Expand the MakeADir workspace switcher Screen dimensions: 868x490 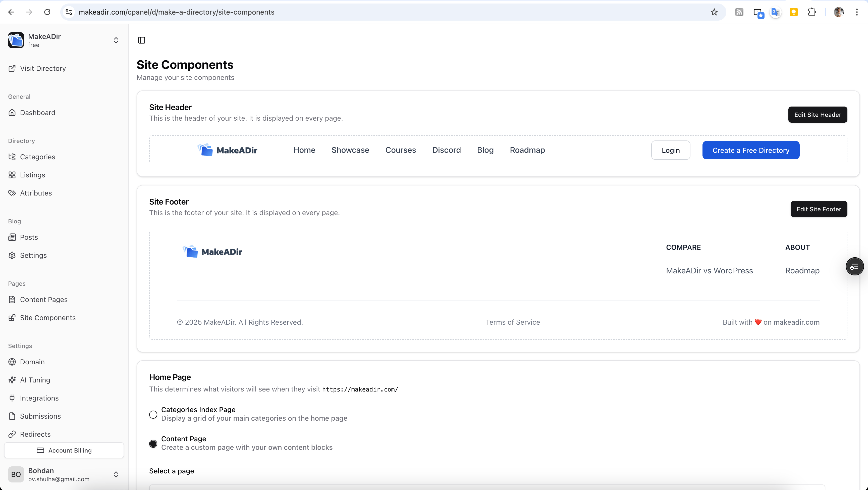(x=116, y=40)
